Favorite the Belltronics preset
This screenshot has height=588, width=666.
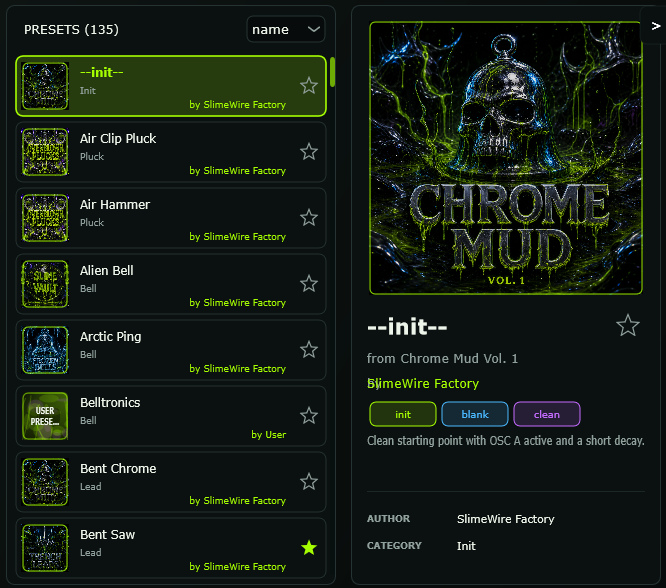[x=309, y=416]
